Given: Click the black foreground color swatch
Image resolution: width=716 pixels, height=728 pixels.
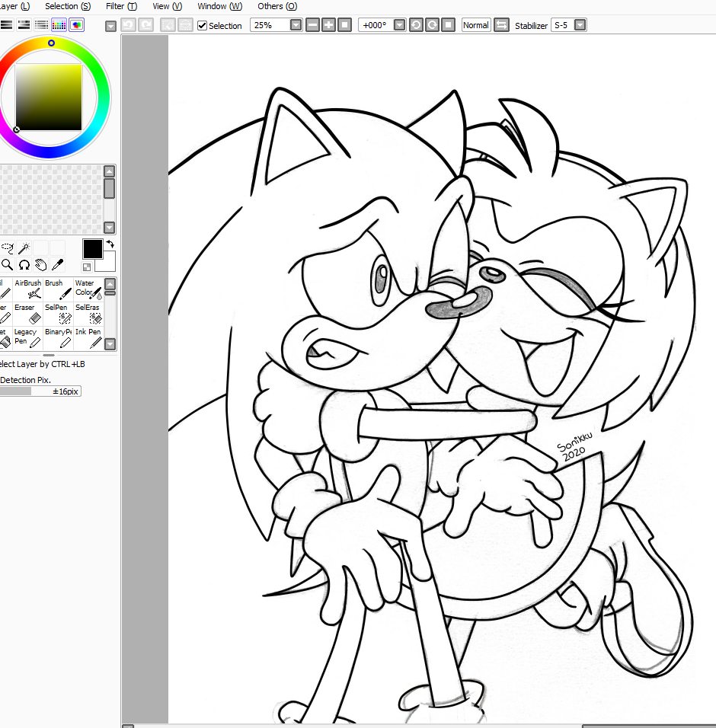Looking at the screenshot, I should point(92,249).
